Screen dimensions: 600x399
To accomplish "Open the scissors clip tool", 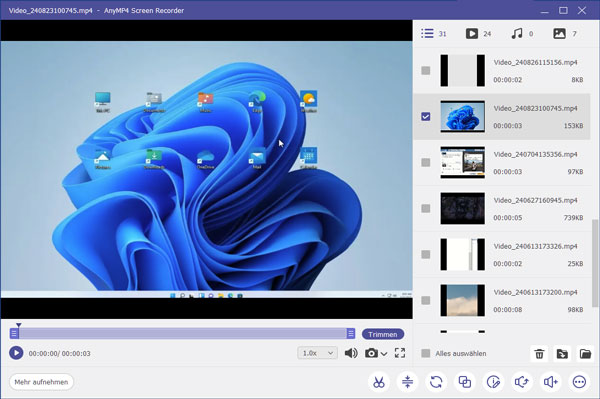I will [379, 382].
